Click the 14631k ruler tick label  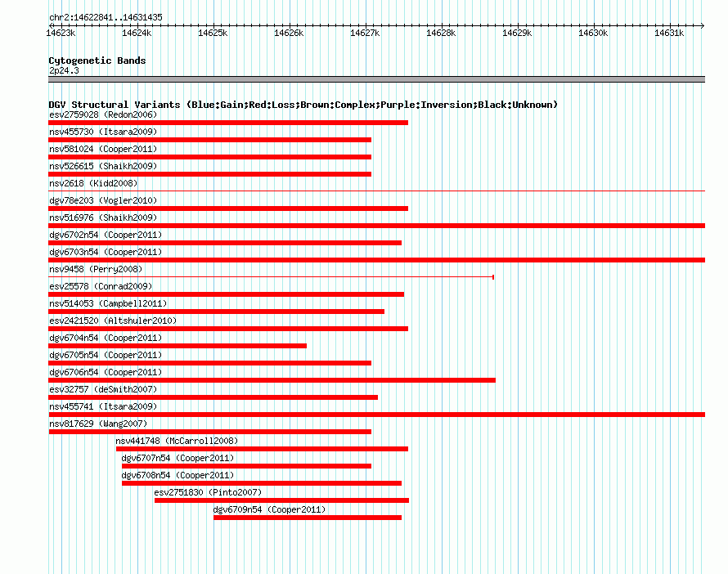click(x=669, y=33)
